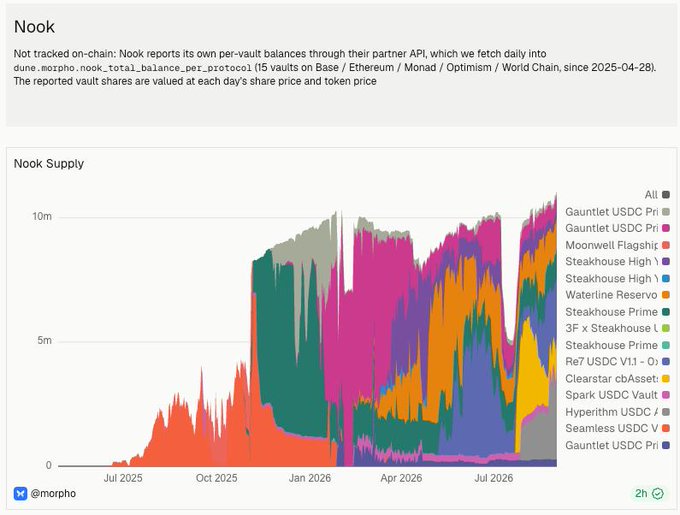680x515 pixels.
Task: Click the 10m y-axis label
Action: point(42,216)
